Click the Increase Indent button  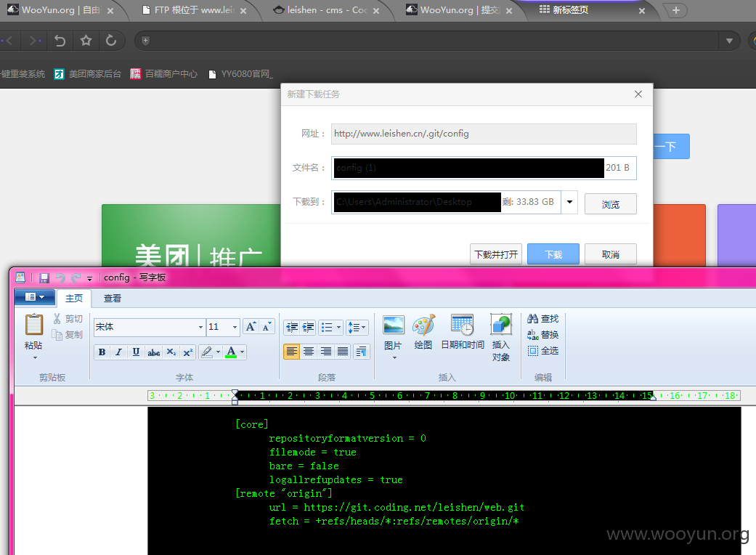pos(308,328)
